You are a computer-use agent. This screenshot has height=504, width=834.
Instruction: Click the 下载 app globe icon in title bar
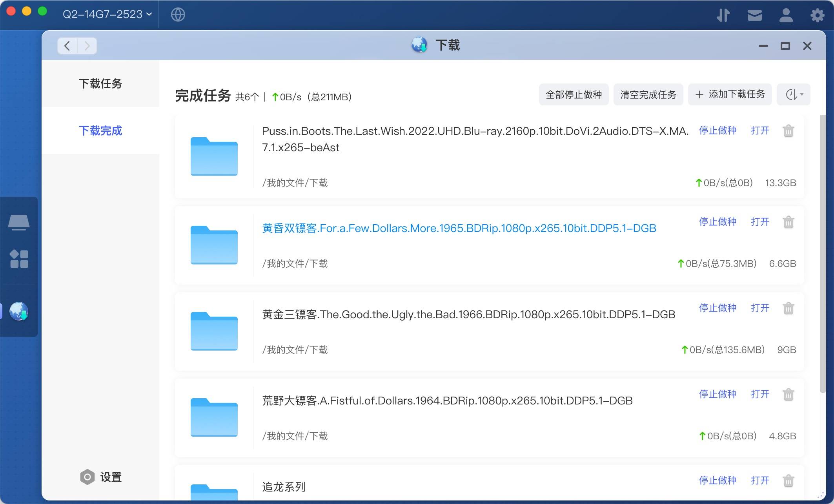419,45
